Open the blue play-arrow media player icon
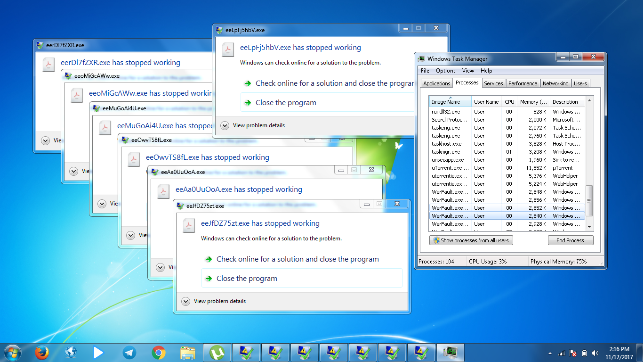 coord(98,353)
